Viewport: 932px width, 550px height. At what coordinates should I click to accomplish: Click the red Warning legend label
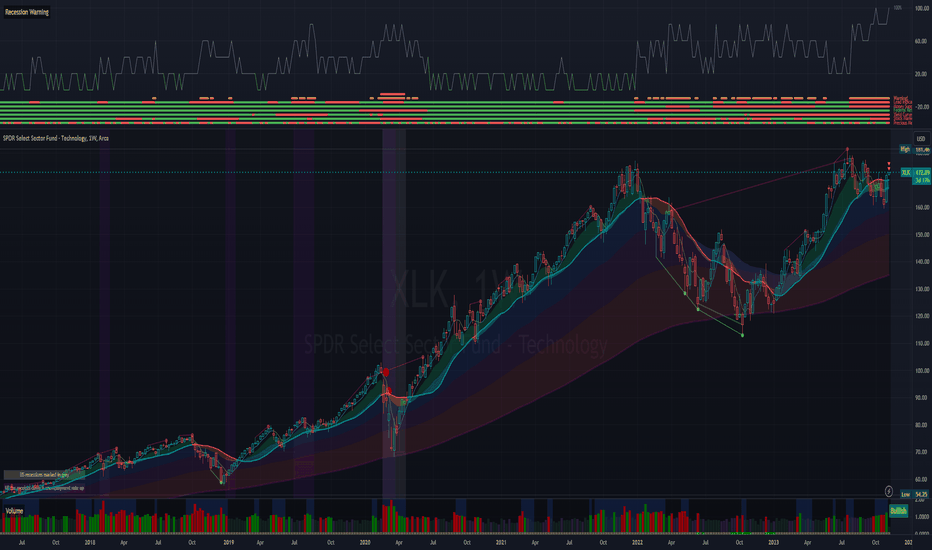point(900,98)
